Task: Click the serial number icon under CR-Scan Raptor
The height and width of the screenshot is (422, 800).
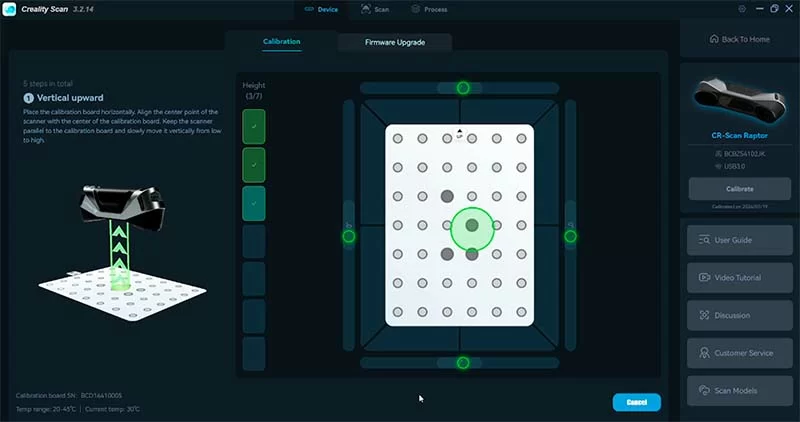Action: coord(718,154)
